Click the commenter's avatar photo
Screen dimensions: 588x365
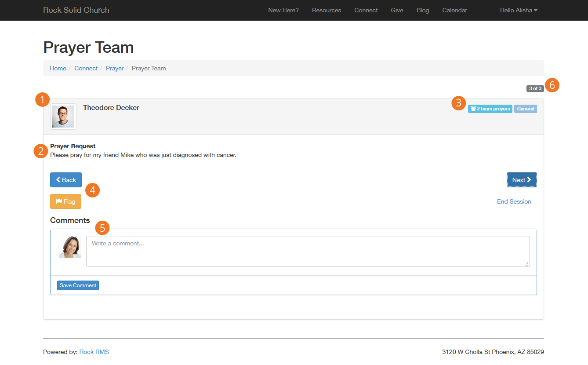70,247
